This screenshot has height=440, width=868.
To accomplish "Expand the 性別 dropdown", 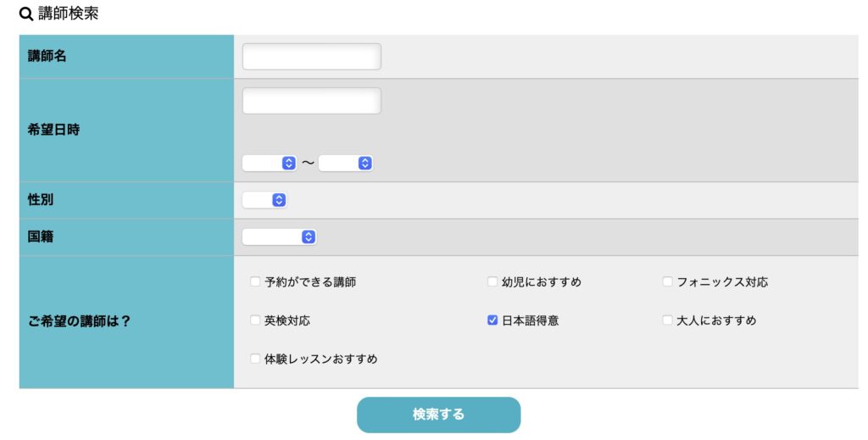I will point(264,200).
